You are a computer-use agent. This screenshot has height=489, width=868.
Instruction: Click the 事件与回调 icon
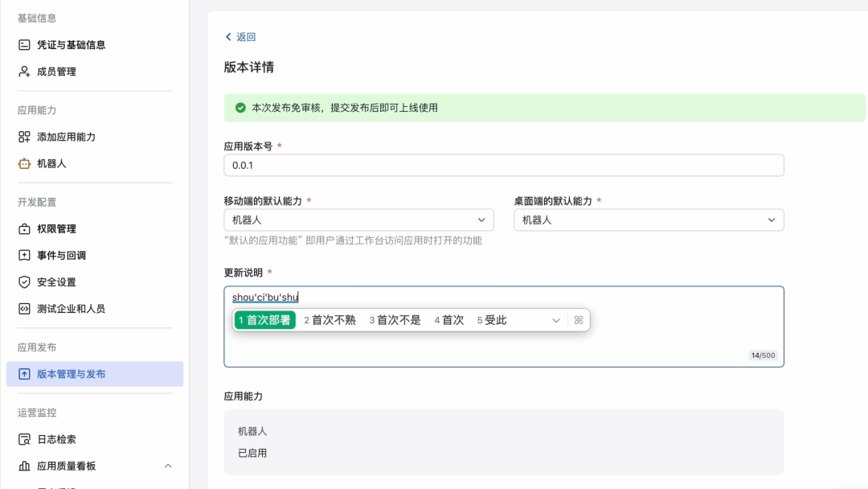pyautogui.click(x=24, y=255)
